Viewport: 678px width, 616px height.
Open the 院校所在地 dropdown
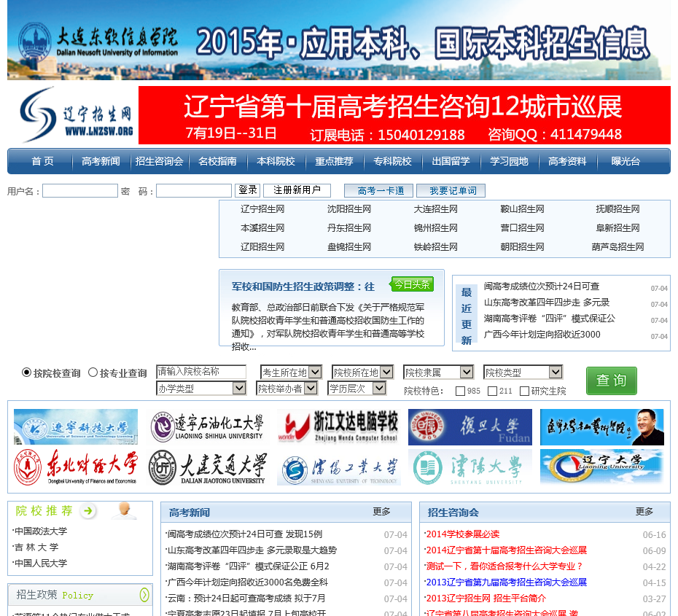(362, 372)
